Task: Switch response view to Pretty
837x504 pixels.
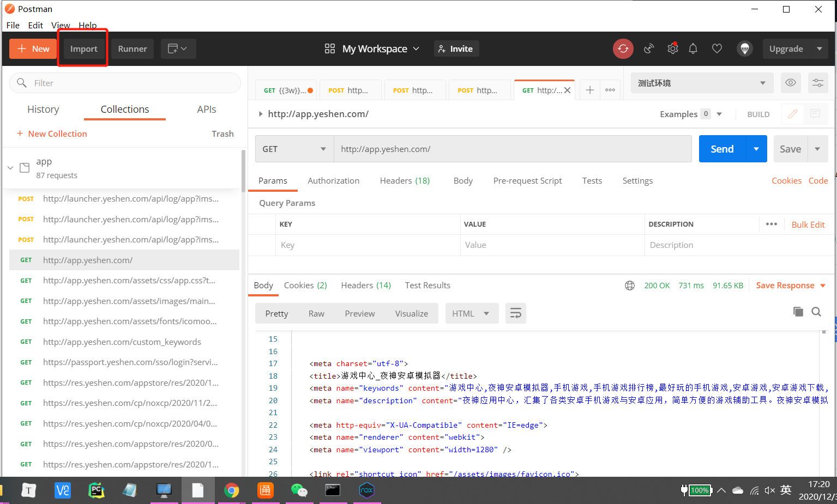Action: click(276, 313)
